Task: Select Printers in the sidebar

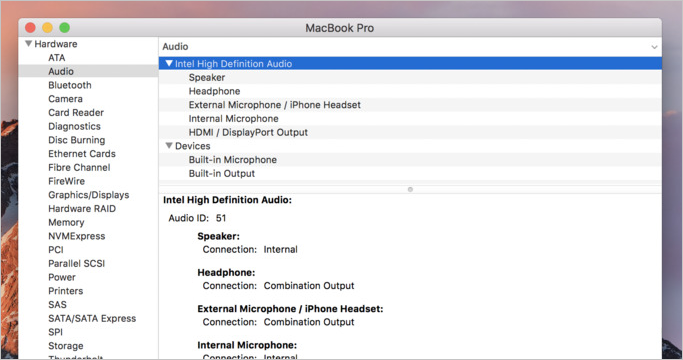Action: coord(66,291)
